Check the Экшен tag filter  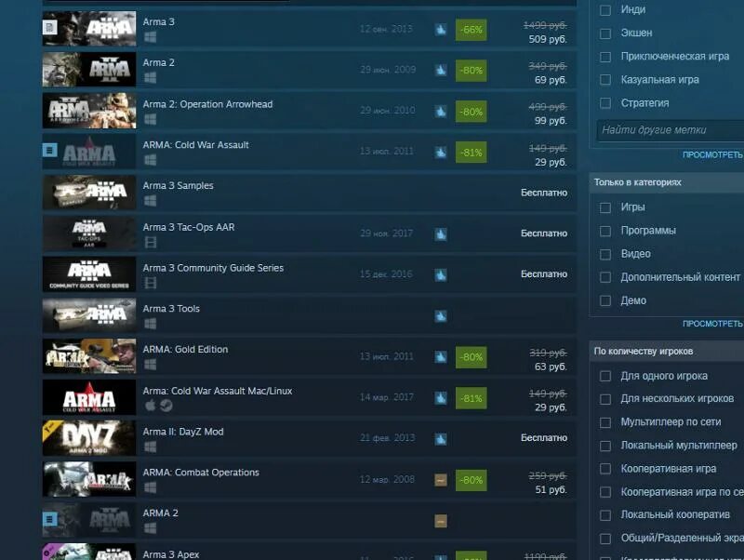[x=605, y=33]
